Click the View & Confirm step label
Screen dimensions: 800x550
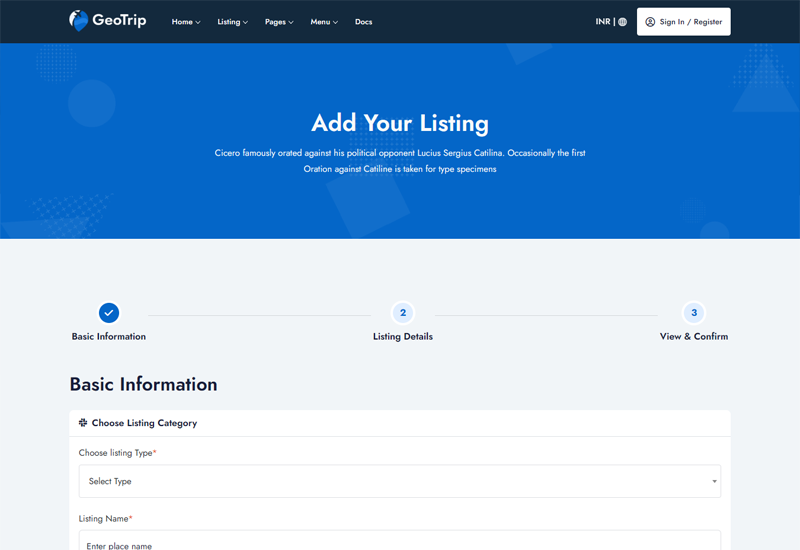694,336
